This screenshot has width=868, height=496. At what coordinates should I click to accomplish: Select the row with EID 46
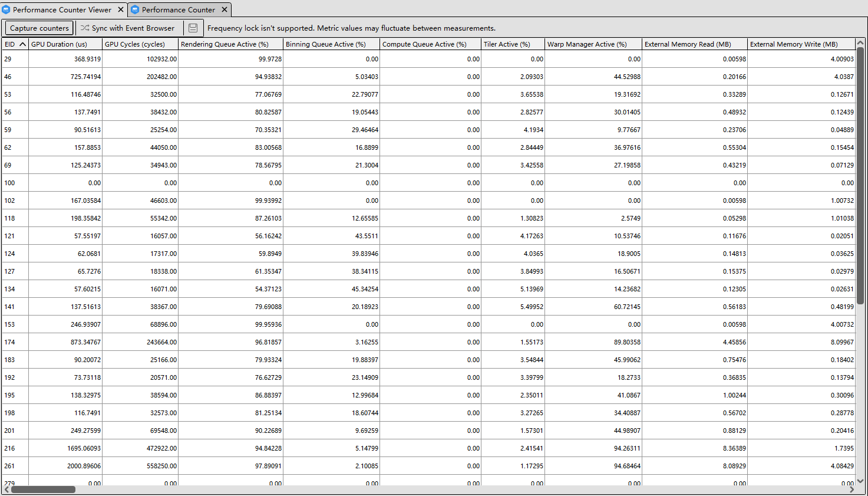click(x=428, y=77)
